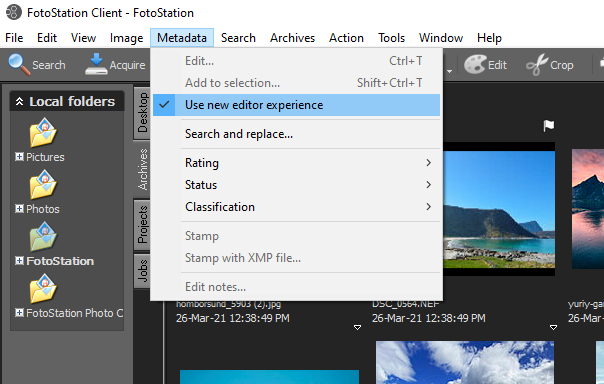Click the Search magnifier toolbar icon

click(x=19, y=65)
